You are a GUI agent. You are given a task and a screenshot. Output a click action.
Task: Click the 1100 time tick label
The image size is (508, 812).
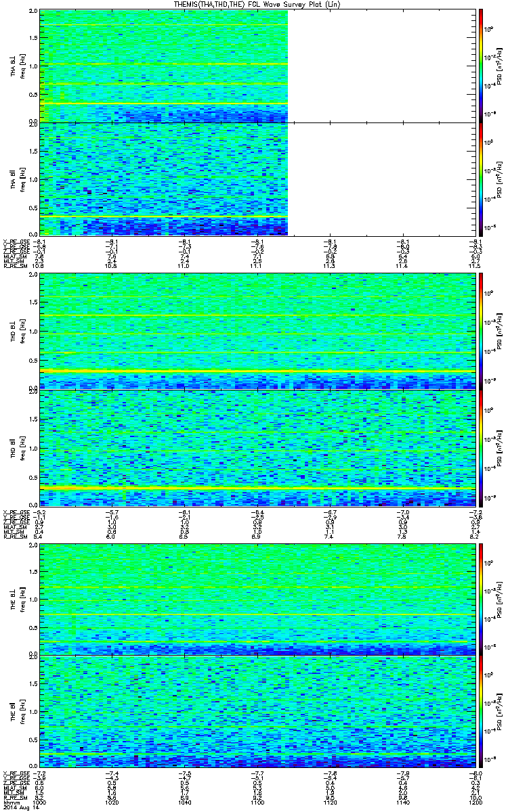click(x=257, y=803)
